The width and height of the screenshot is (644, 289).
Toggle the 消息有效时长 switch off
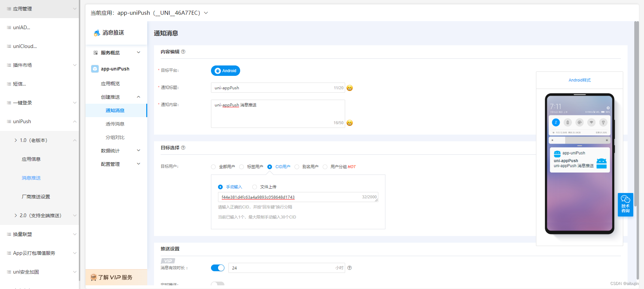(218, 268)
